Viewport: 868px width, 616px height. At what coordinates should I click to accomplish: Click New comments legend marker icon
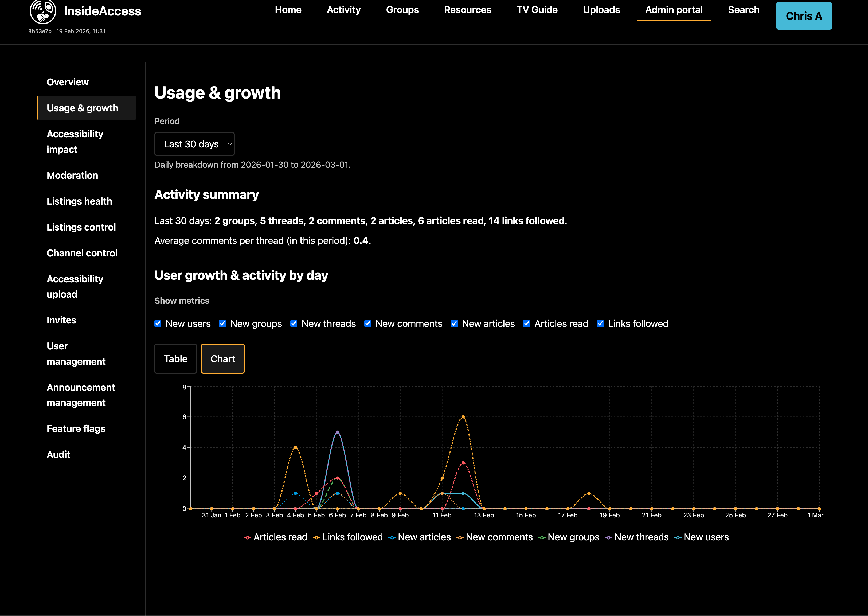coord(460,538)
